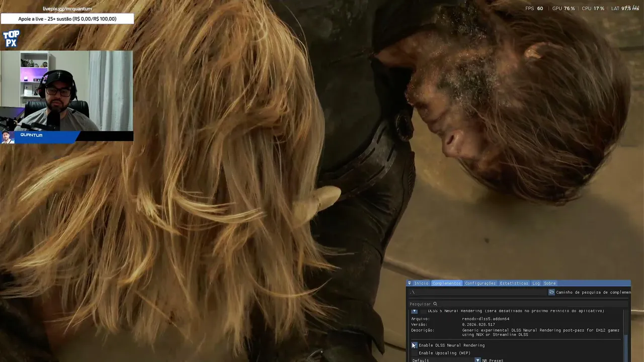Toggle Enable Upscaling (WIP) checkbox
Image resolution: width=644 pixels, height=362 pixels.
[x=414, y=353]
